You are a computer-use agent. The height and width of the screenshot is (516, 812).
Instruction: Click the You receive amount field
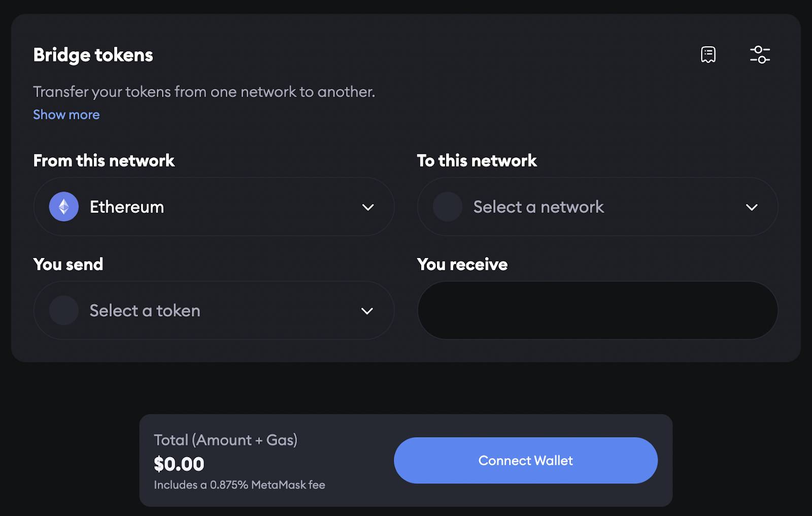[x=597, y=310]
